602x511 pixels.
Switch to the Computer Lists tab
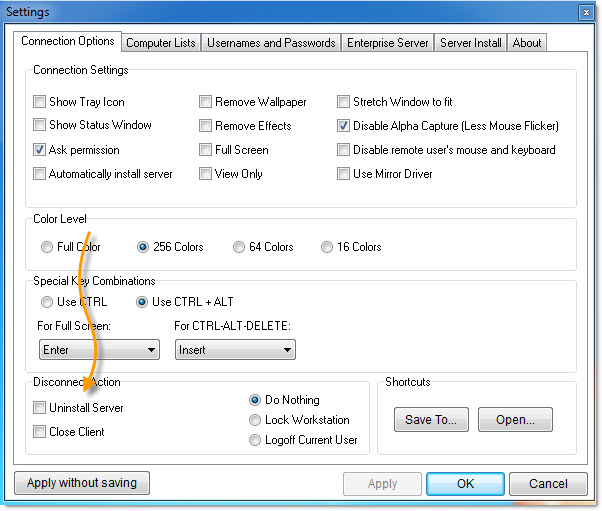tap(161, 43)
